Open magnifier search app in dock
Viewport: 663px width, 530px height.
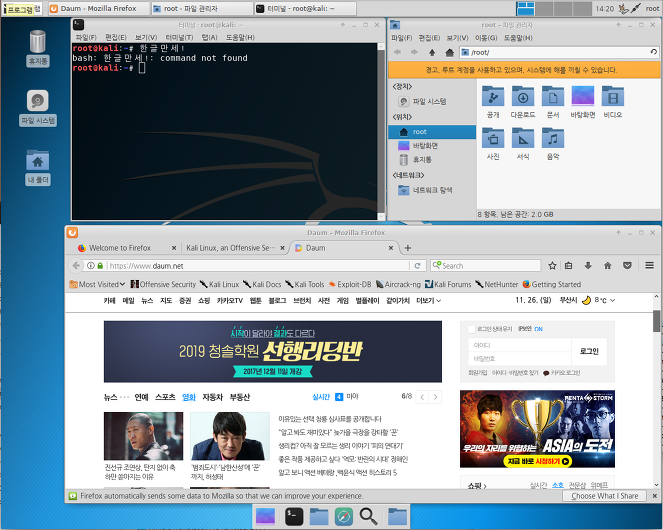click(368, 516)
